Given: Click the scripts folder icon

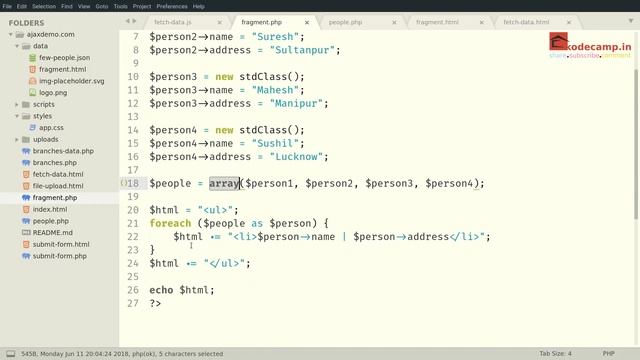Looking at the screenshot, I should coord(26,104).
